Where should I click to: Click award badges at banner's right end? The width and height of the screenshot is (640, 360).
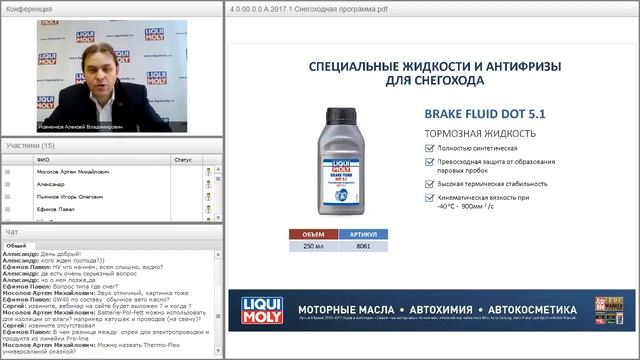coord(609,311)
